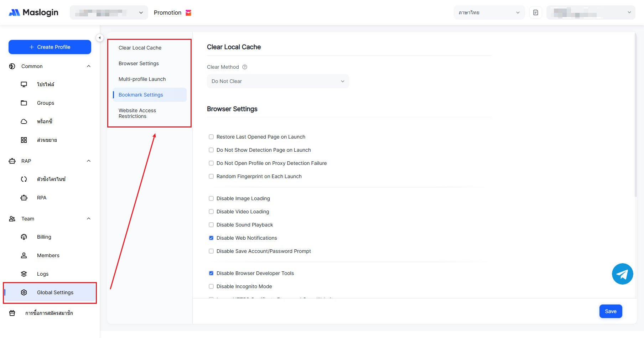Open Logs via the layers icon

[24, 274]
